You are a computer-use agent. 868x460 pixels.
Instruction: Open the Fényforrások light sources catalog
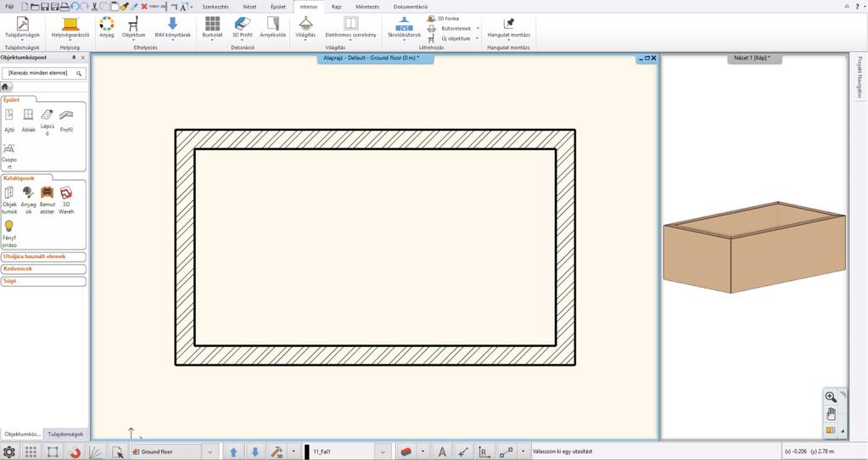tap(9, 233)
